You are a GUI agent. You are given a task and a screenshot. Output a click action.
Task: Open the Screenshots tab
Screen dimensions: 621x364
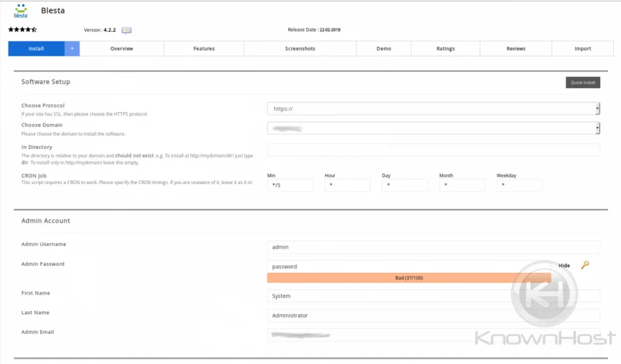(300, 48)
